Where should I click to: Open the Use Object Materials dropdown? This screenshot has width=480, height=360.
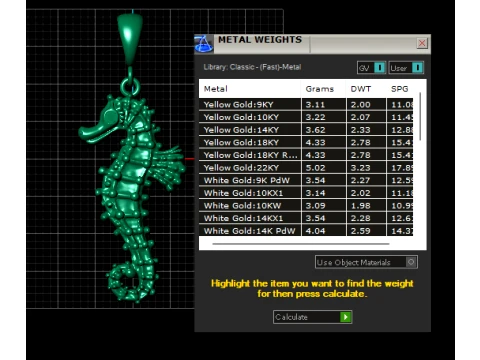coord(366,262)
